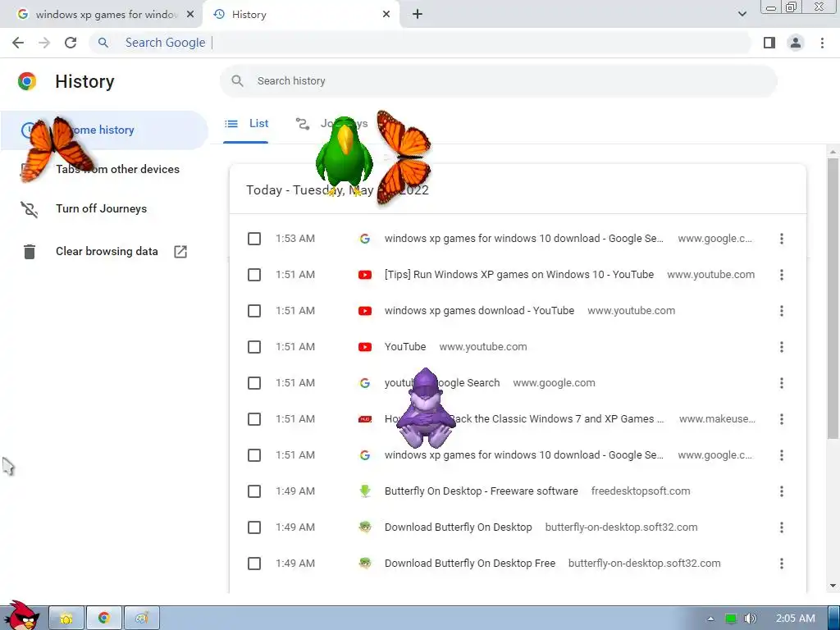The image size is (840, 630).
Task: Open Clear browsing data
Action: [107, 251]
